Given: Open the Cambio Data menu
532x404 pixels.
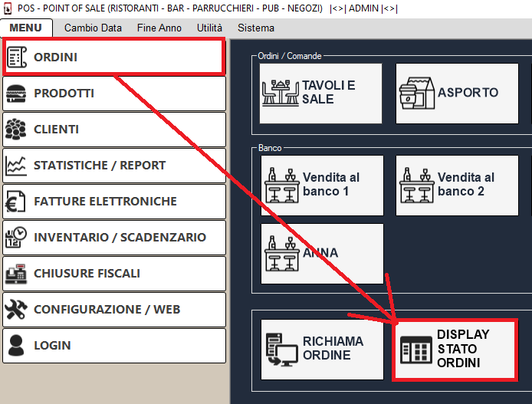Looking at the screenshot, I should point(93,28).
